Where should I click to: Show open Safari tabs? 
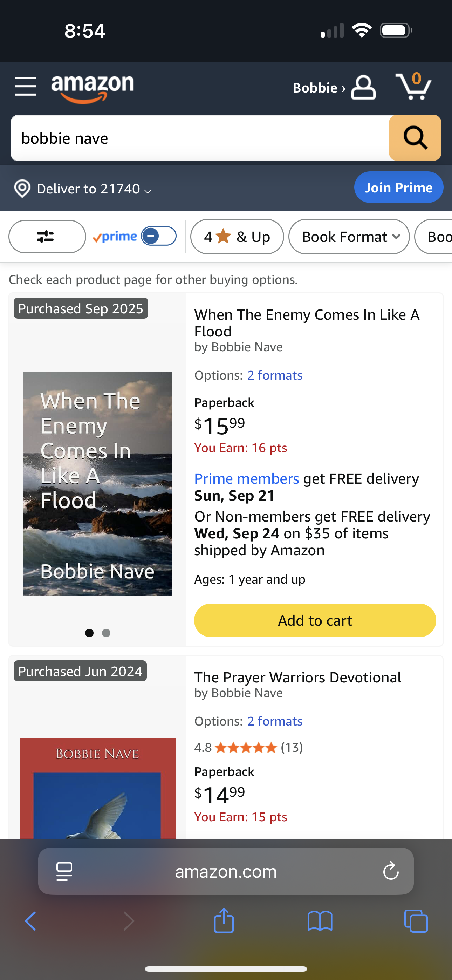tap(416, 921)
